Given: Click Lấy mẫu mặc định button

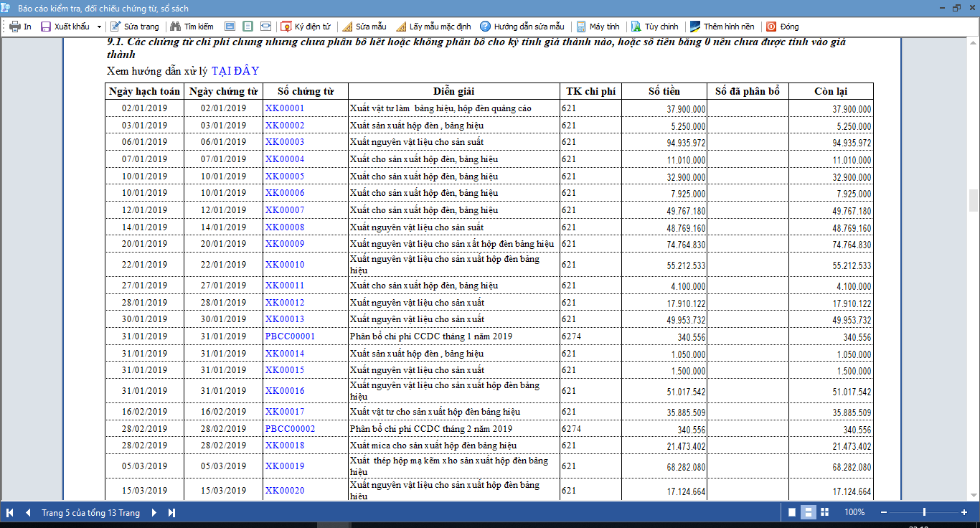Looking at the screenshot, I should click(x=433, y=27).
